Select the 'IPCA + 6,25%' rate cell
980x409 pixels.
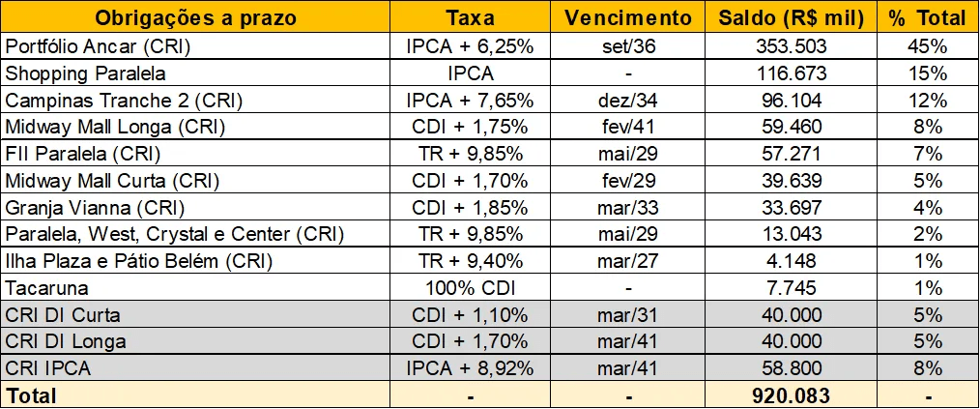point(471,46)
